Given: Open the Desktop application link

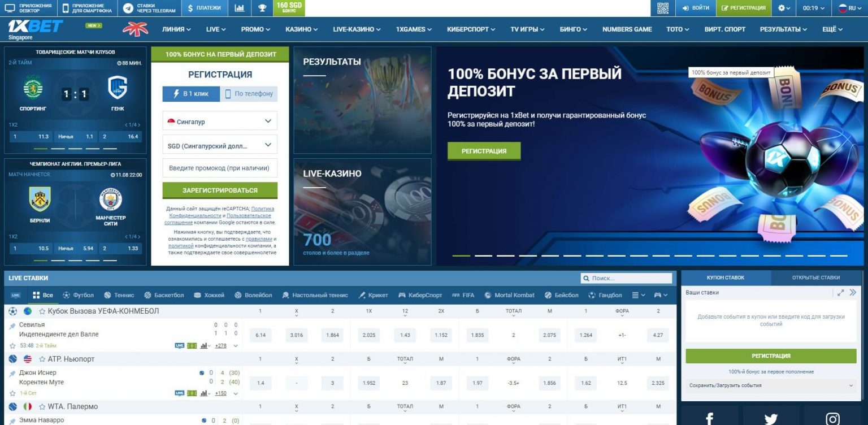Looking at the screenshot, I should 28,8.
